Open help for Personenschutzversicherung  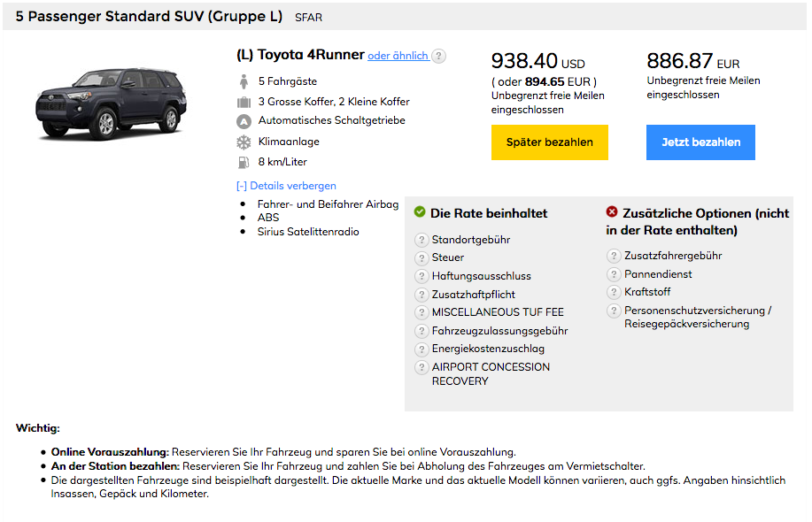click(x=614, y=311)
